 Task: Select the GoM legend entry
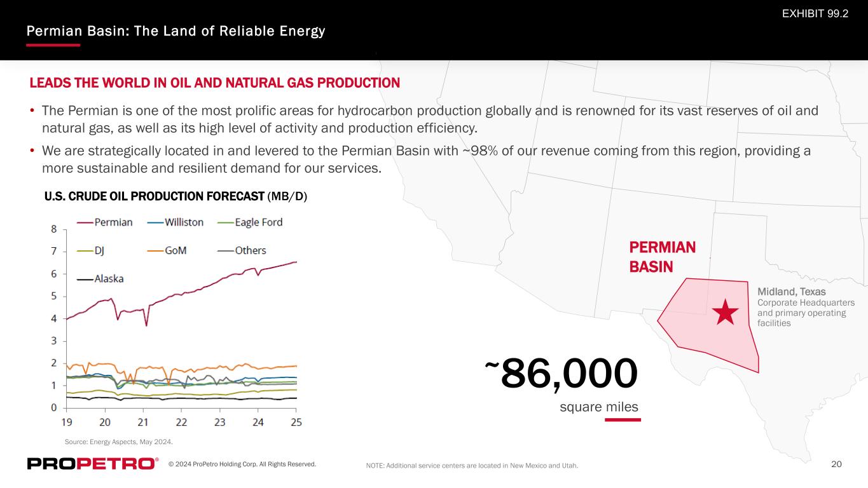[167, 250]
